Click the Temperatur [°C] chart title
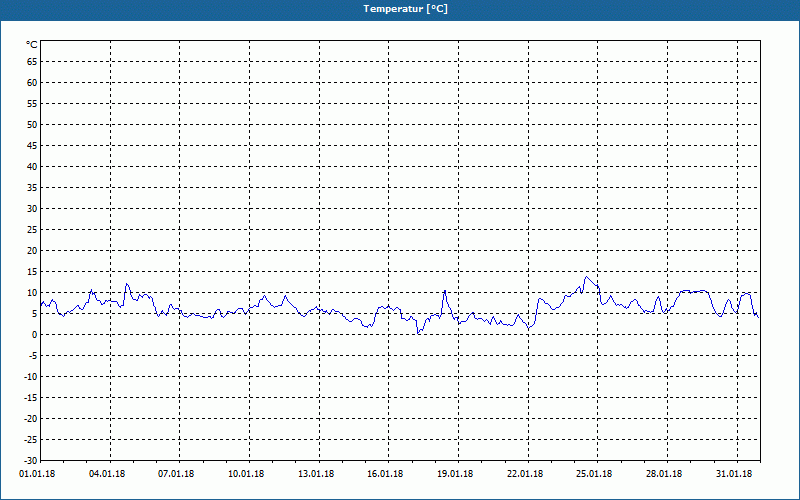The image size is (800, 500). click(406, 9)
